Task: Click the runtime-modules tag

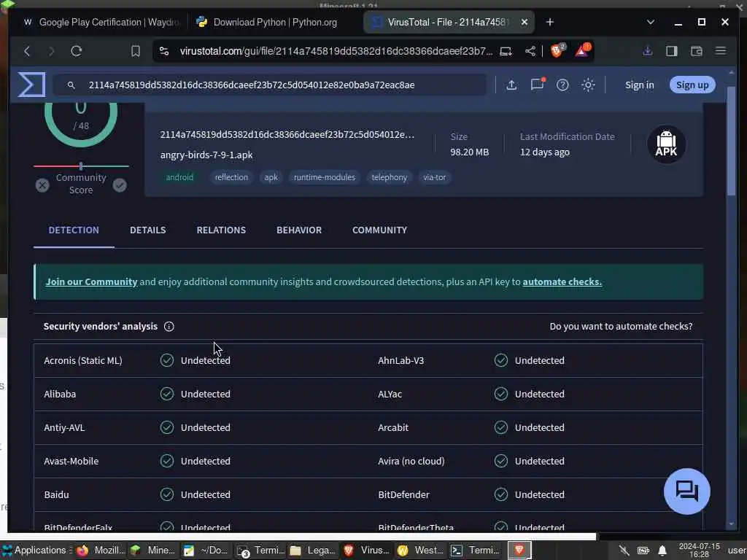Action: pos(325,177)
